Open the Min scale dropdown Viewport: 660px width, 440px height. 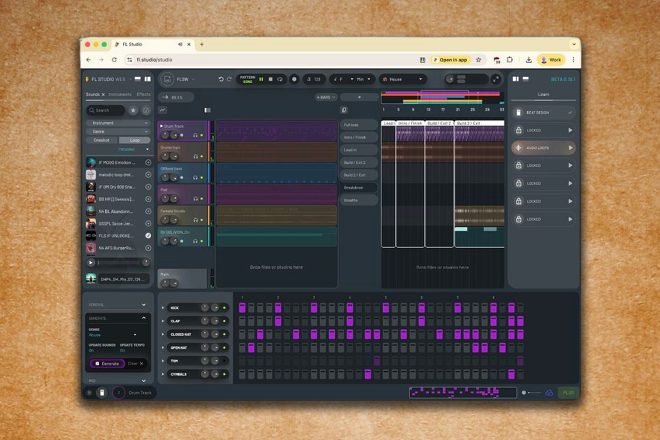pyautogui.click(x=357, y=79)
